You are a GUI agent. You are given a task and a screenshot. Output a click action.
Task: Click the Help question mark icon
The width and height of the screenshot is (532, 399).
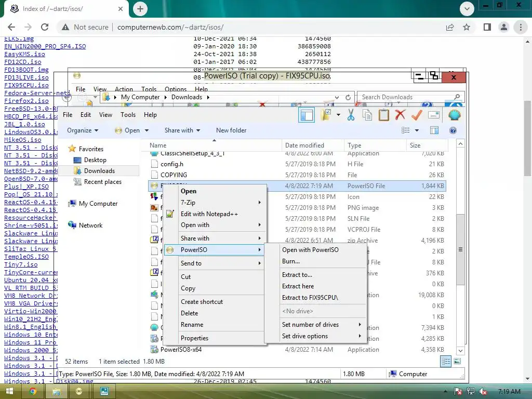click(x=453, y=130)
